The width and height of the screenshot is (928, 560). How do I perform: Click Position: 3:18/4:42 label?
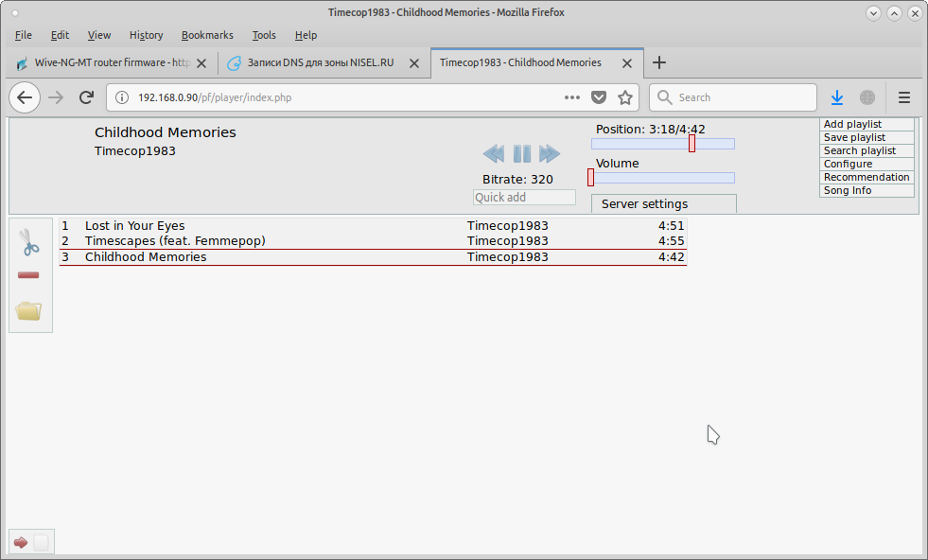(650, 129)
